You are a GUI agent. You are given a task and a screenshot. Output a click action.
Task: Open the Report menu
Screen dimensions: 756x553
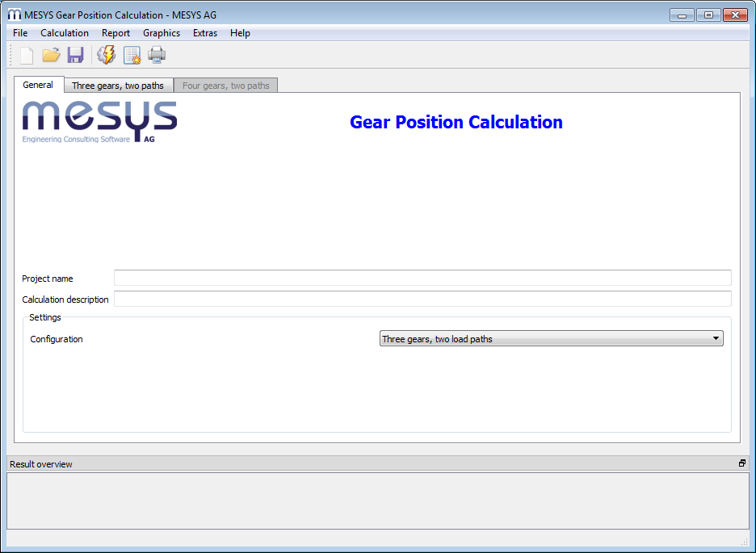pos(115,33)
